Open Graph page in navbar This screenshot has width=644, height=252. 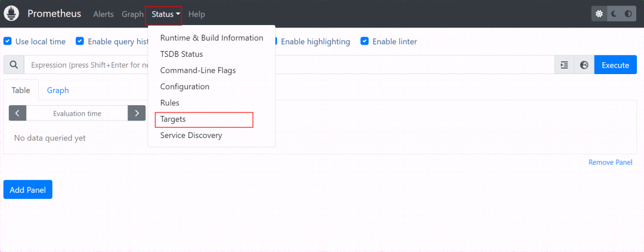[132, 14]
